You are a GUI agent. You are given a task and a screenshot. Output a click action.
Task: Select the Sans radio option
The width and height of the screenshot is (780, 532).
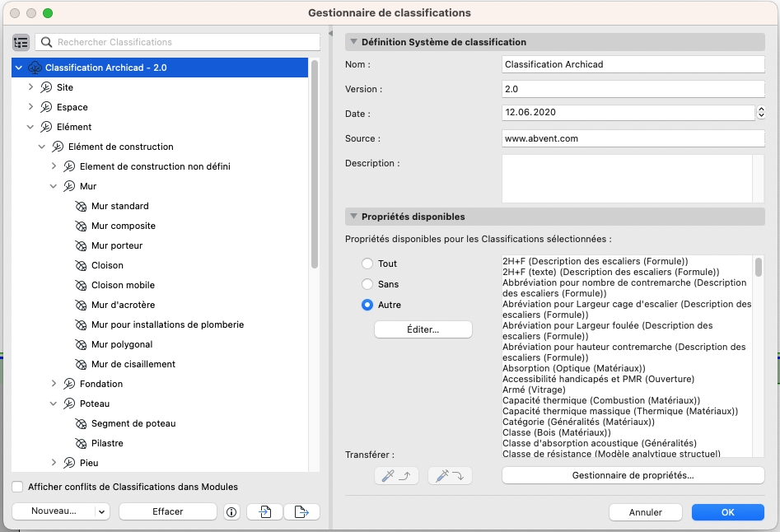pyautogui.click(x=367, y=284)
